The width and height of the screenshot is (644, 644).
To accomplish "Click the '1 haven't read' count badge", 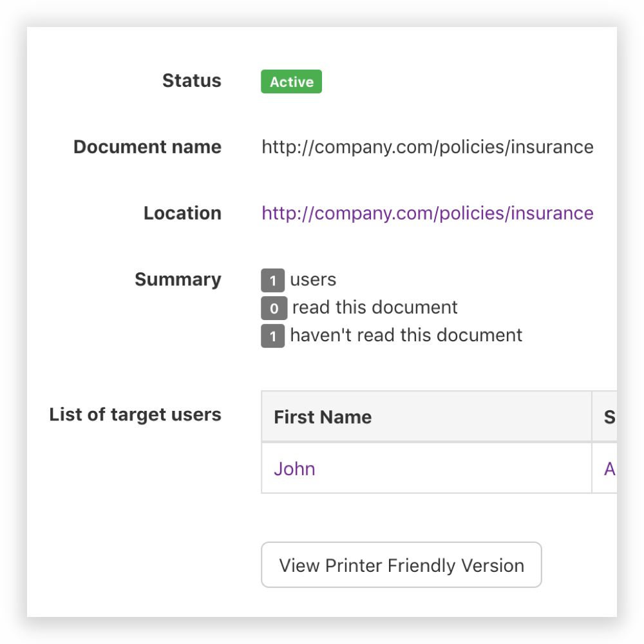I will tap(273, 336).
